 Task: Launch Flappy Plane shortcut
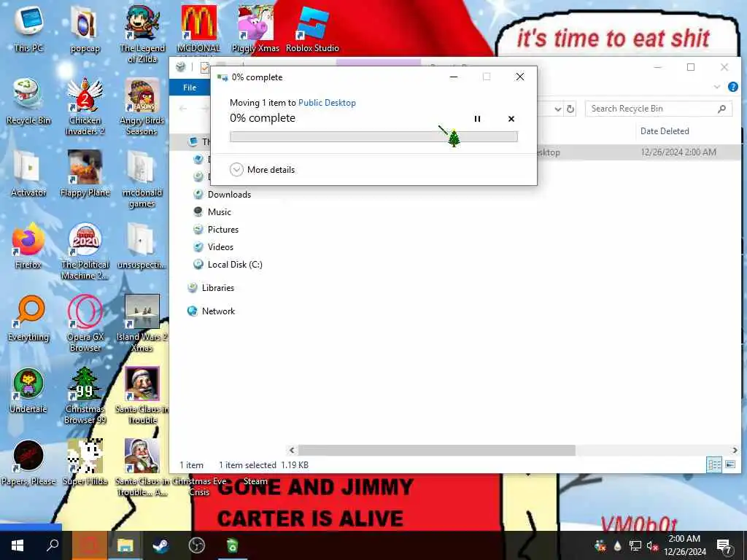coord(85,174)
